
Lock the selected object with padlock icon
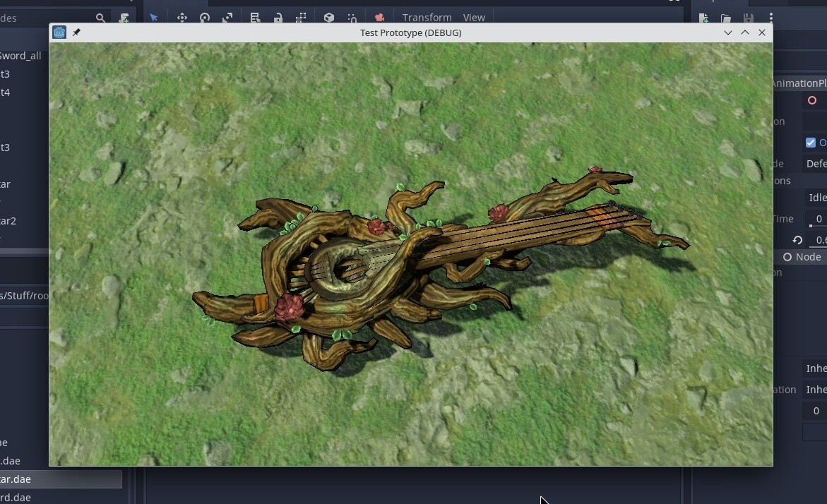278,18
